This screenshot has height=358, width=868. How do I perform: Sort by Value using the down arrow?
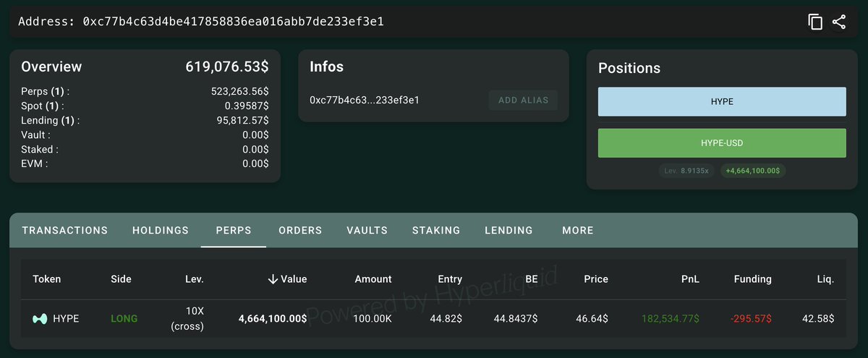click(x=273, y=279)
